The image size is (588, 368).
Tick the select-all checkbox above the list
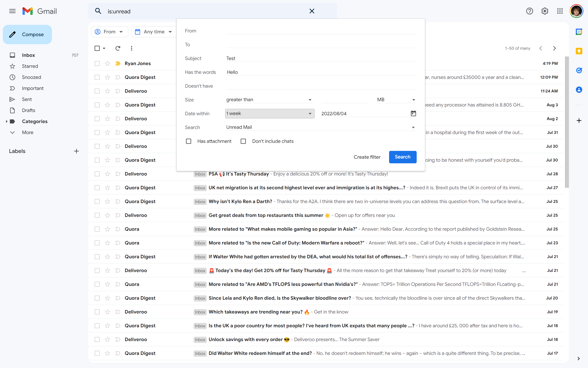(97, 48)
